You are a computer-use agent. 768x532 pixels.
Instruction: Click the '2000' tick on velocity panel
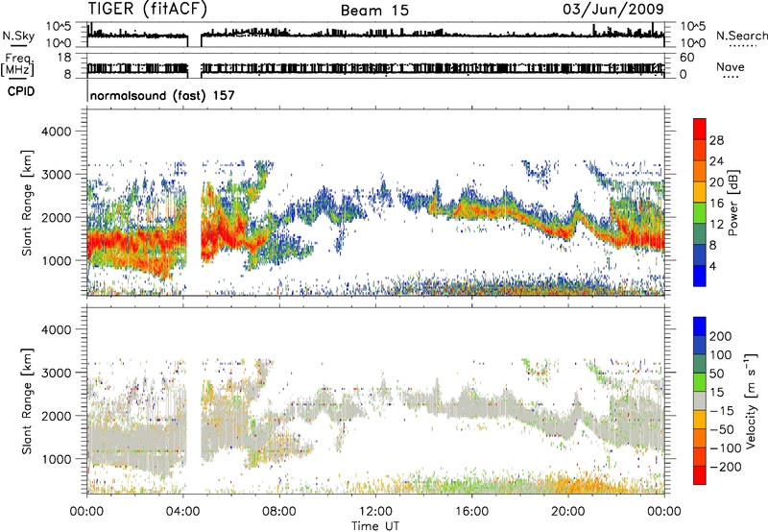click(56, 416)
